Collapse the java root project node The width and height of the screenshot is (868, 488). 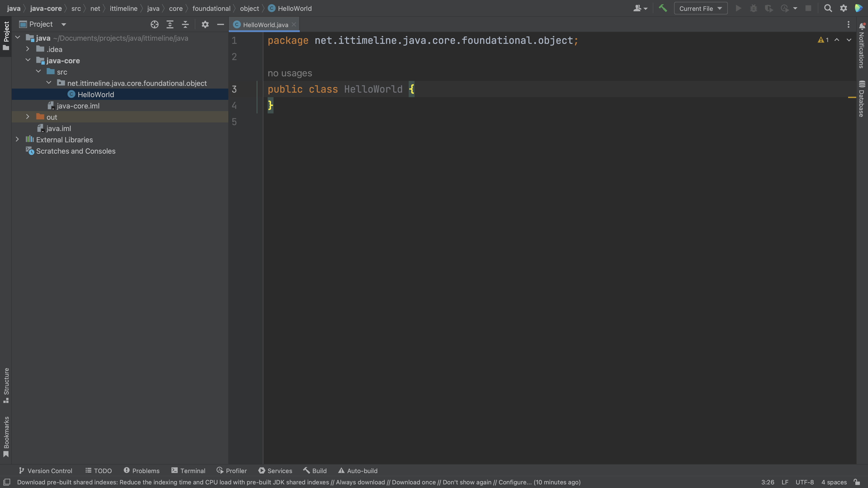tap(18, 38)
